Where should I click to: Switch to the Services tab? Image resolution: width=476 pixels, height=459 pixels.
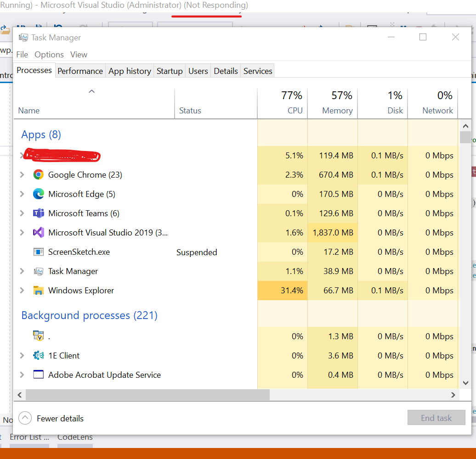pos(258,71)
